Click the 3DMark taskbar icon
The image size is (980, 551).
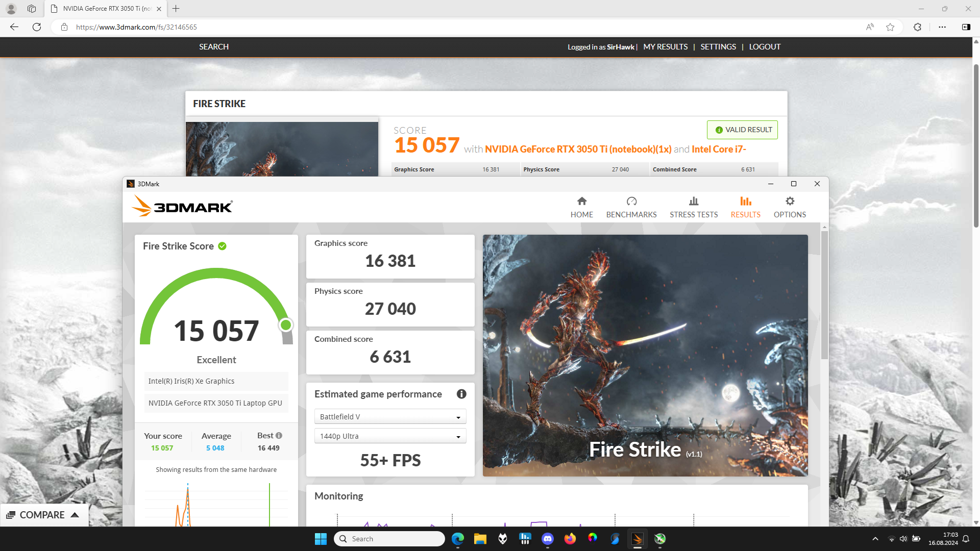pyautogui.click(x=638, y=539)
